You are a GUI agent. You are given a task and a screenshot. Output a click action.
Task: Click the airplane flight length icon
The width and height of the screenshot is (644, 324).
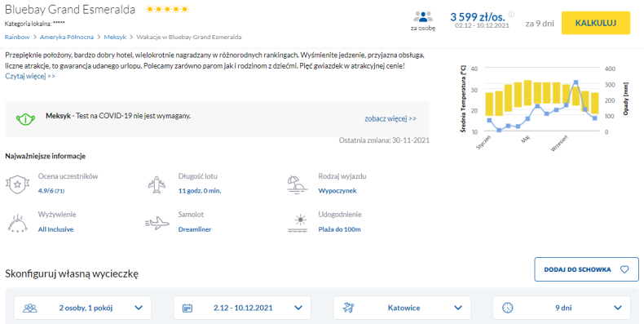point(157,184)
